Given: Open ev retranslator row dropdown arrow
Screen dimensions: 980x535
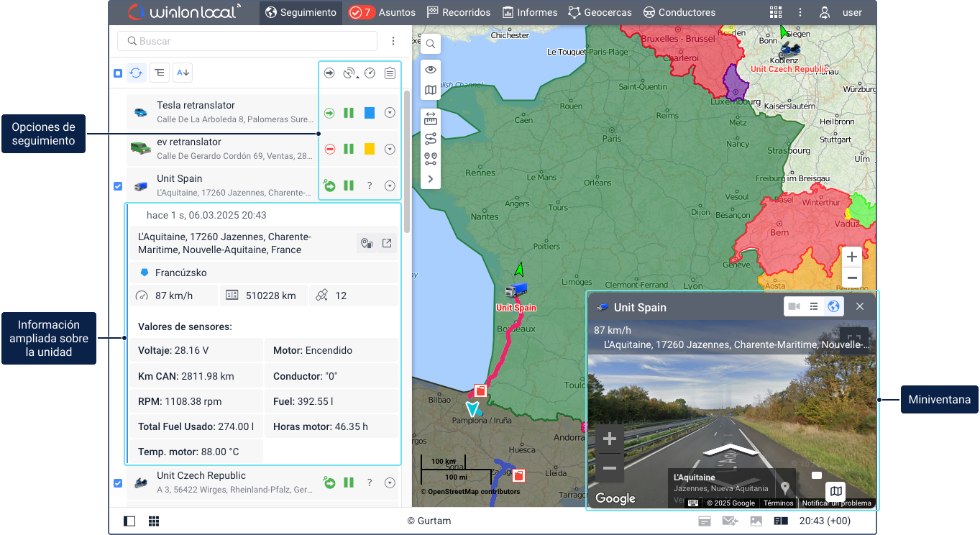Looking at the screenshot, I should click(390, 150).
